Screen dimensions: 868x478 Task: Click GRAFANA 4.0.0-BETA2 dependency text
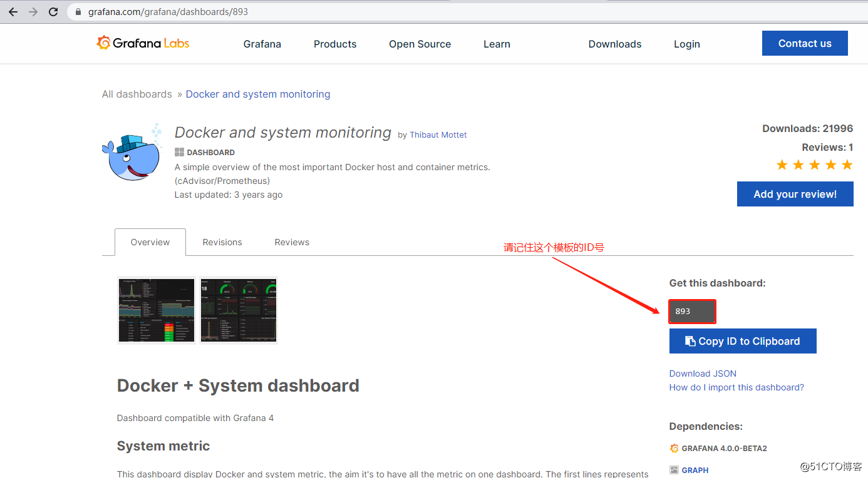pos(725,449)
